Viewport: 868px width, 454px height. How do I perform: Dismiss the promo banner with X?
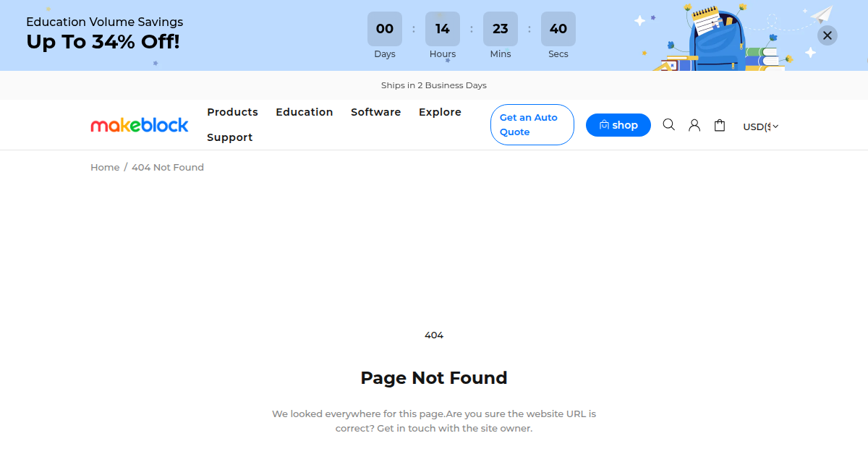coord(827,35)
